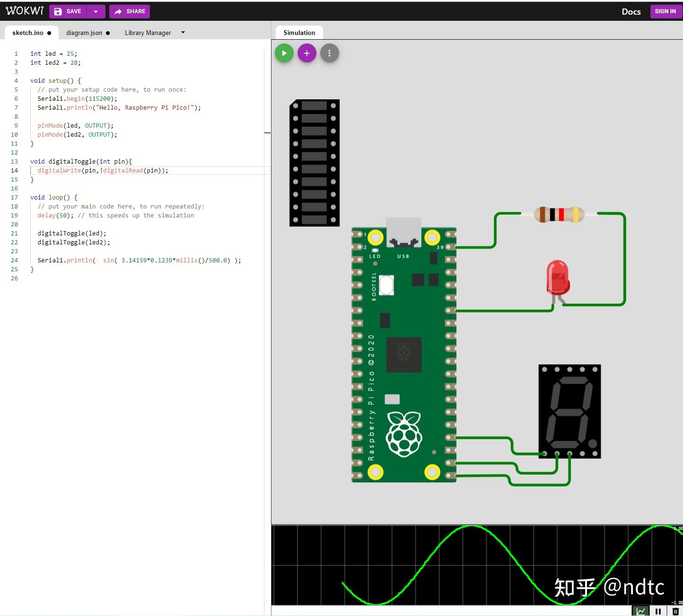Click the SIGN IN button
Screen dimensions: 683x616
pyautogui.click(x=665, y=11)
